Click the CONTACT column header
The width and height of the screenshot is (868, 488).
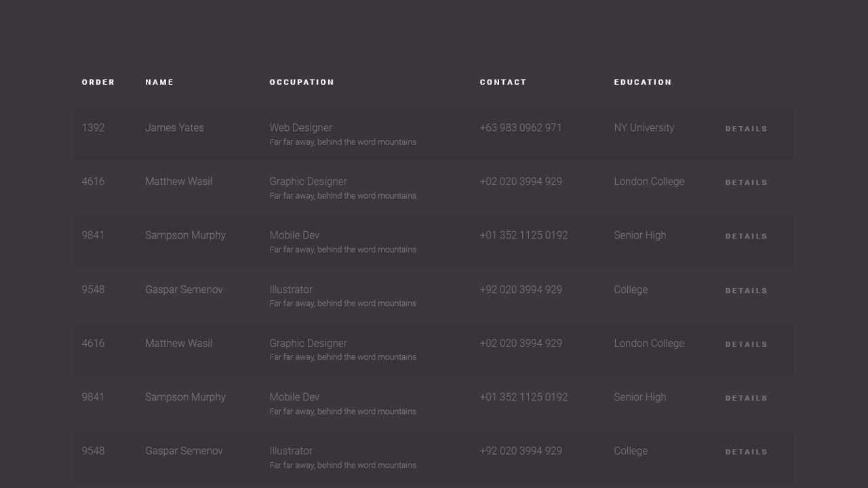coord(503,82)
